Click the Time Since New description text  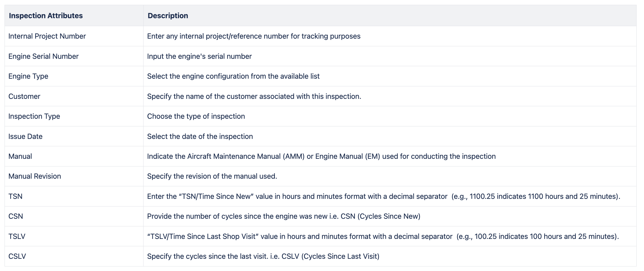383,196
